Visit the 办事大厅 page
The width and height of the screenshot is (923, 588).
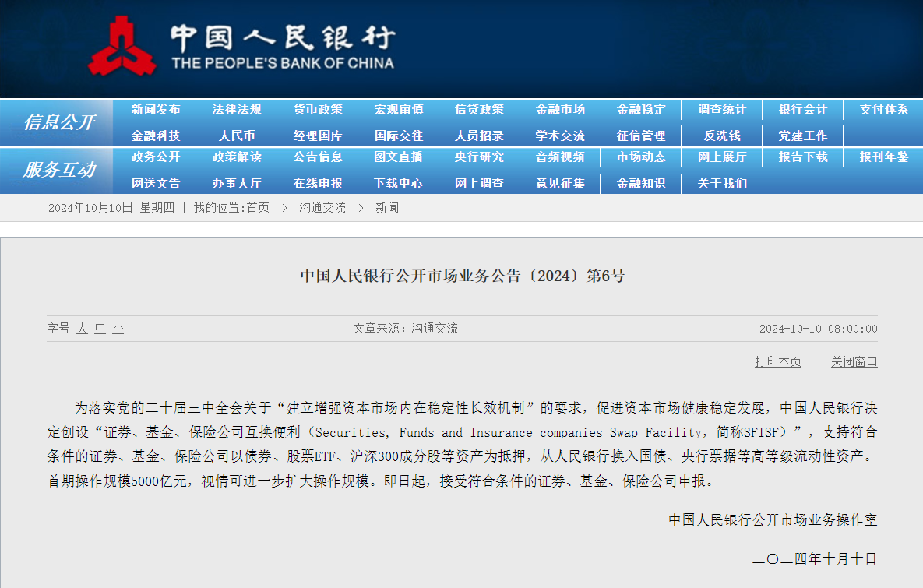click(236, 183)
